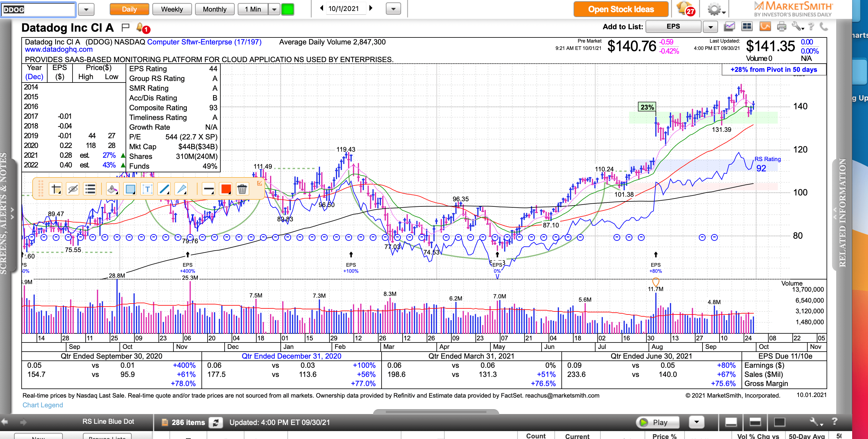The width and height of the screenshot is (868, 439).
Task: Set panel layout to full list view
Action: click(x=779, y=422)
